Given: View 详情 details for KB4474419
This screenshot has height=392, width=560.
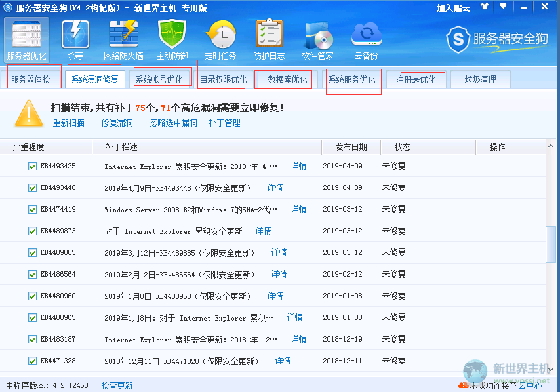Looking at the screenshot, I should 298,209.
